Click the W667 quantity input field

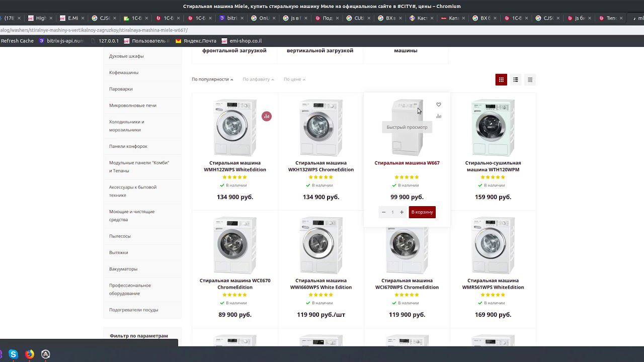(392, 212)
